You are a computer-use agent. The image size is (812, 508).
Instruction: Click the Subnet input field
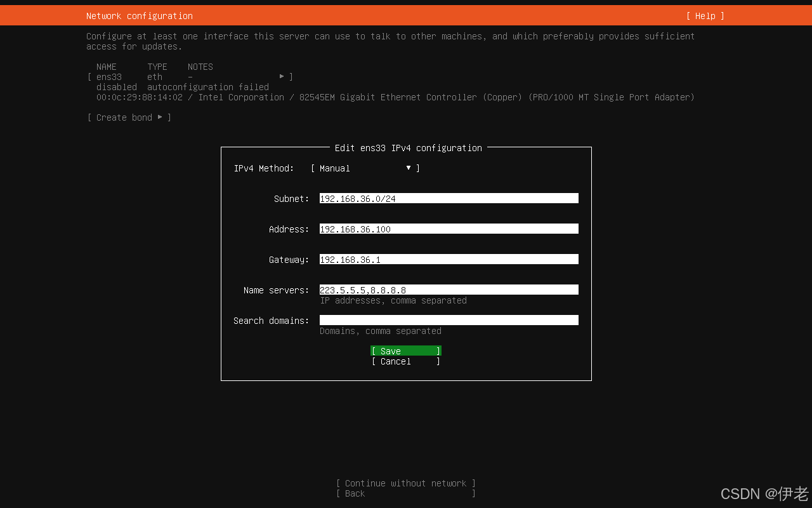click(449, 199)
